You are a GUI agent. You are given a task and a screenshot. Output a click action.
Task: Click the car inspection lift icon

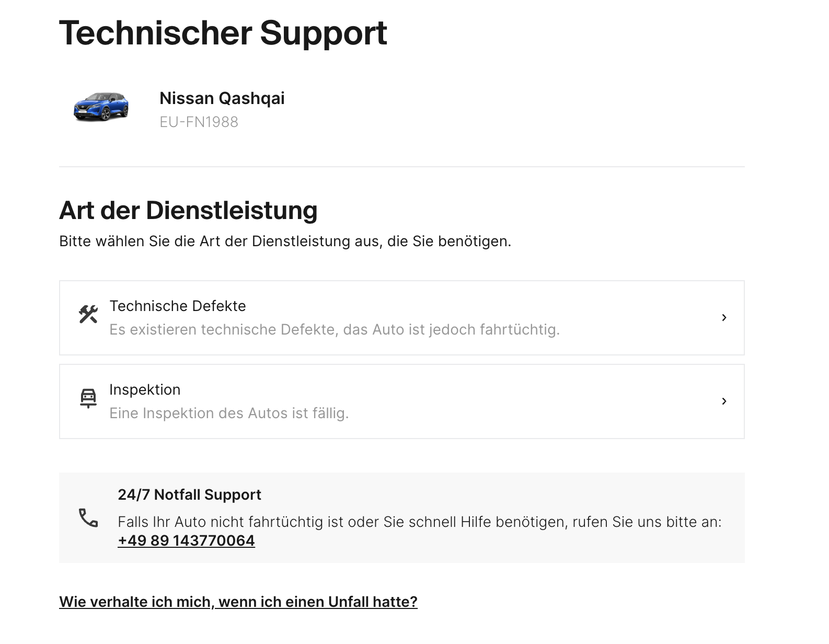click(x=88, y=398)
